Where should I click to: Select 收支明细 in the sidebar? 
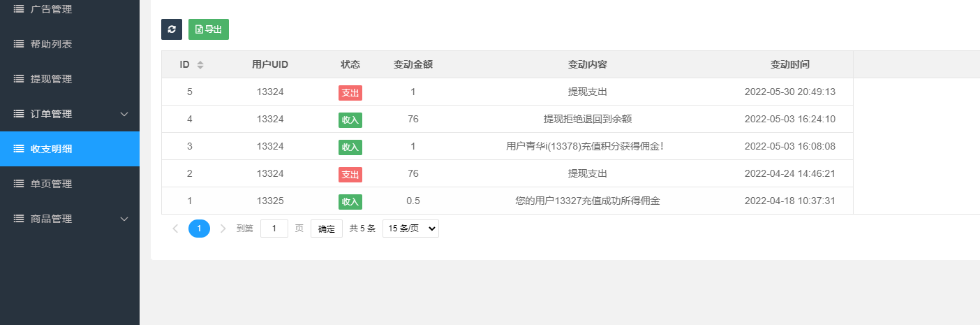pos(70,149)
